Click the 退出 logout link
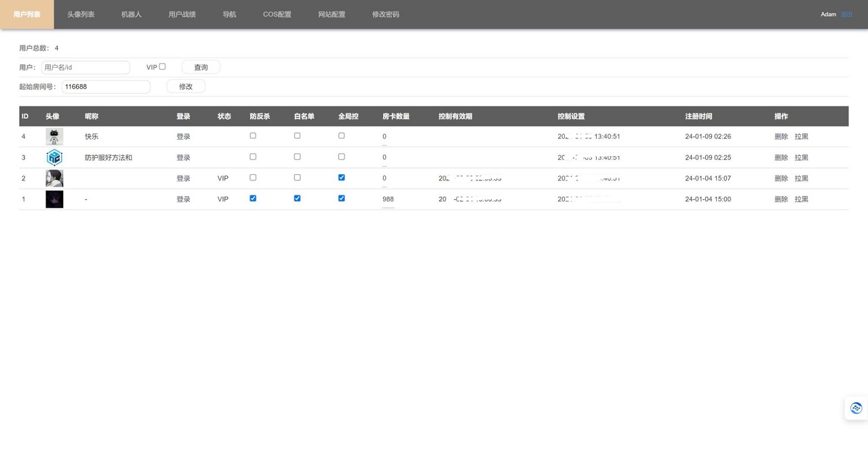This screenshot has height=468, width=868. (x=846, y=14)
